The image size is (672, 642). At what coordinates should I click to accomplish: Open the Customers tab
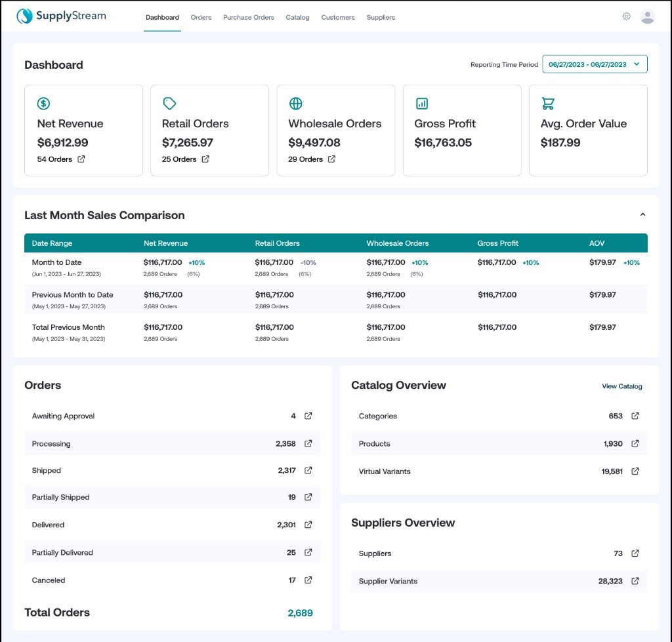coord(338,17)
